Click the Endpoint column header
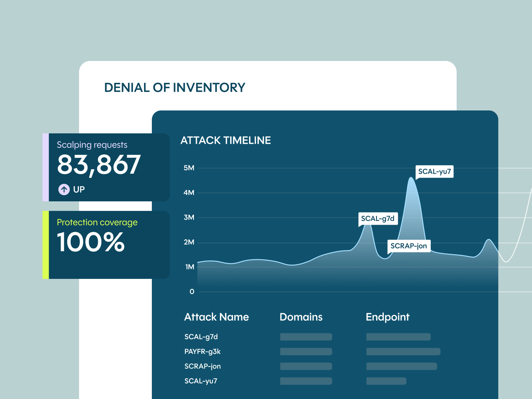The height and width of the screenshot is (399, 532). tap(388, 317)
